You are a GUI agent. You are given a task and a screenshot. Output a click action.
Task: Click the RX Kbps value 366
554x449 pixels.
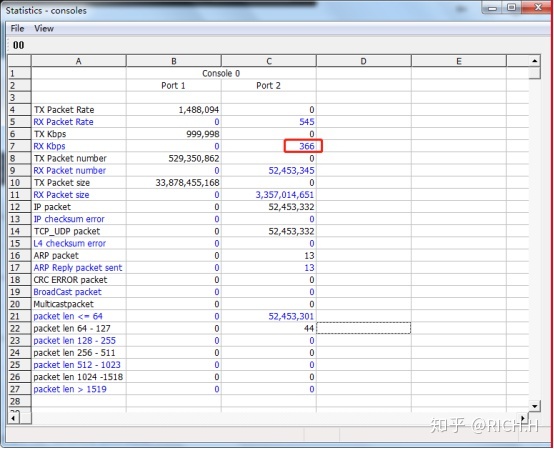(x=306, y=146)
